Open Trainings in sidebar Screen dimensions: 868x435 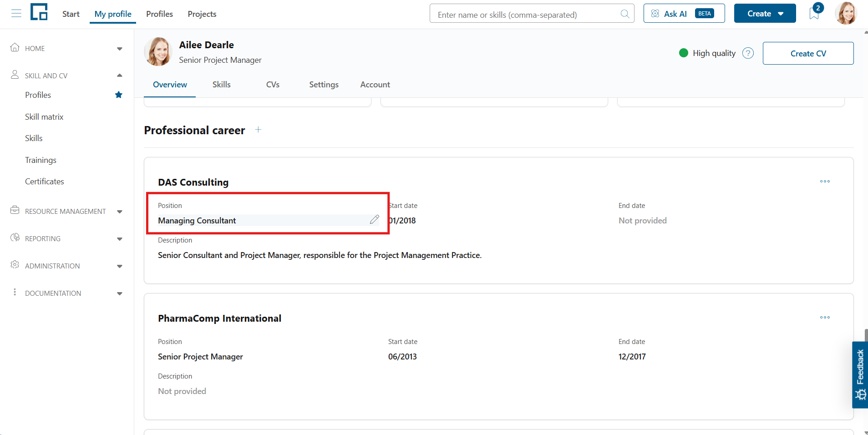41,160
